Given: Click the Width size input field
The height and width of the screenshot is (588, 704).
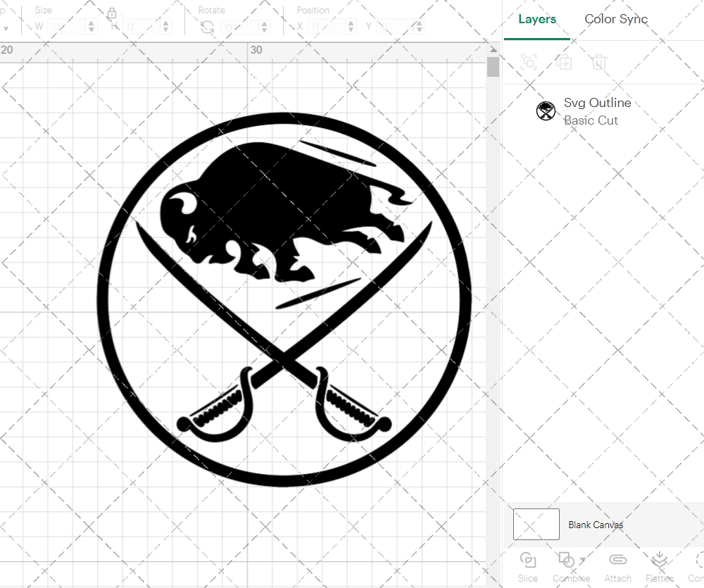Looking at the screenshot, I should 66,27.
